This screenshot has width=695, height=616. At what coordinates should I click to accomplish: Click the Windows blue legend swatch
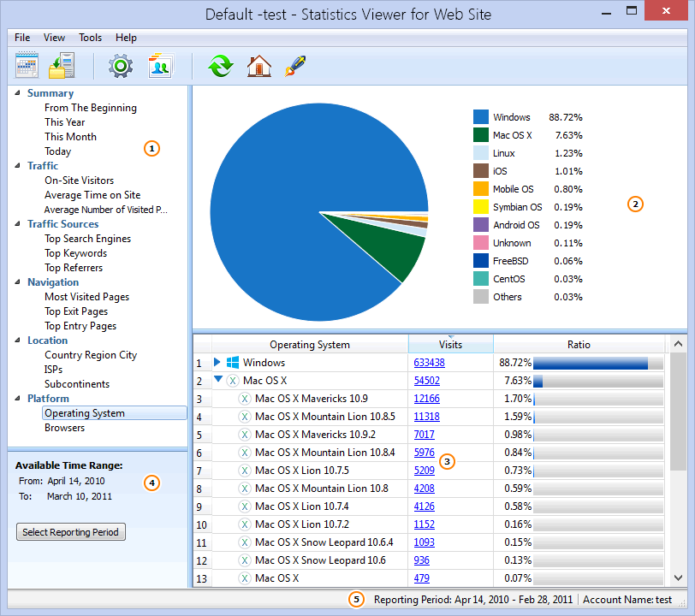click(481, 117)
